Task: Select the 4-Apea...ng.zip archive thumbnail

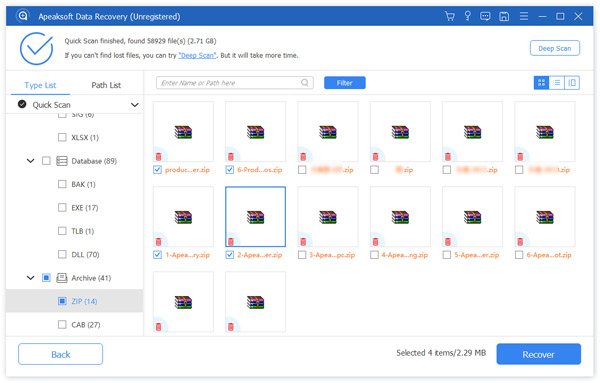Action: 400,217
